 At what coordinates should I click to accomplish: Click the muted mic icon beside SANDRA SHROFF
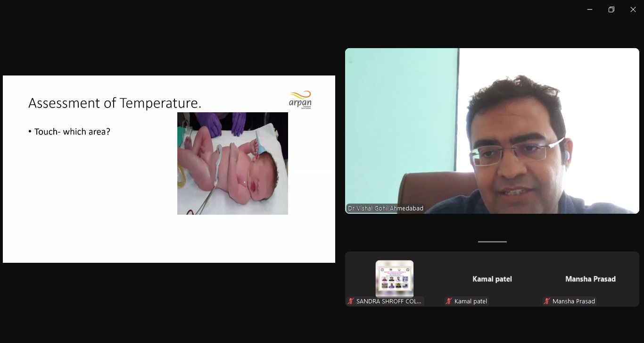tap(350, 301)
